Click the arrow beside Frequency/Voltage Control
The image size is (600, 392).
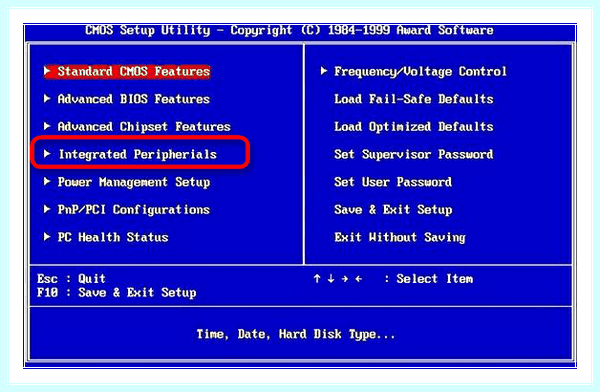(324, 71)
